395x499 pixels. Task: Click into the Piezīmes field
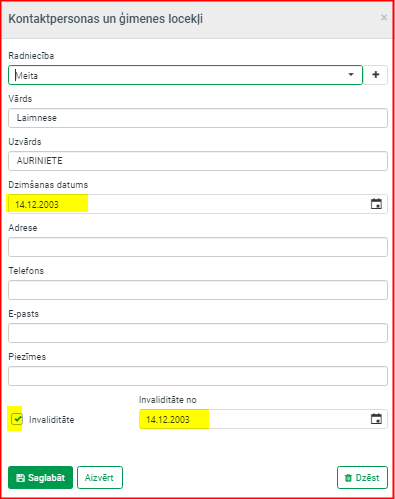point(198,376)
